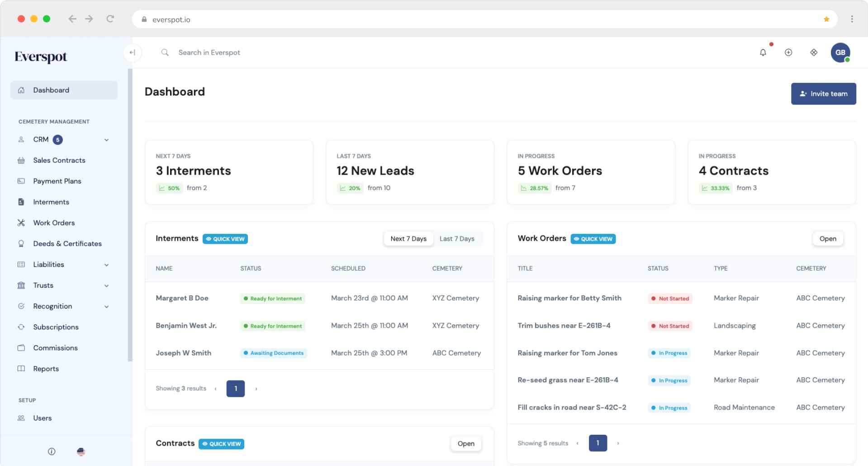The image size is (868, 466).
Task: Open the GB user avatar
Action: pos(840,52)
